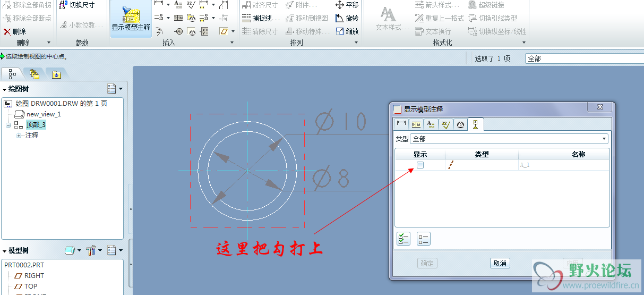This screenshot has width=644, height=295.
Task: Open the notes tab in 显示模型注释 dialog
Action: click(x=431, y=124)
